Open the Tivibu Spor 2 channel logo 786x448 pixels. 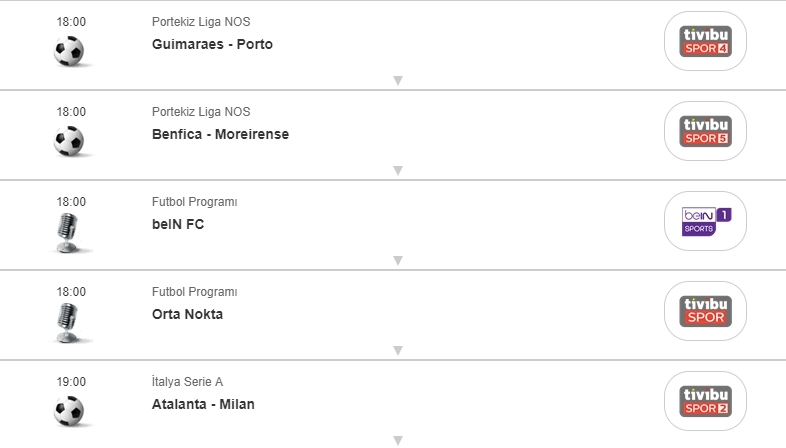point(705,401)
